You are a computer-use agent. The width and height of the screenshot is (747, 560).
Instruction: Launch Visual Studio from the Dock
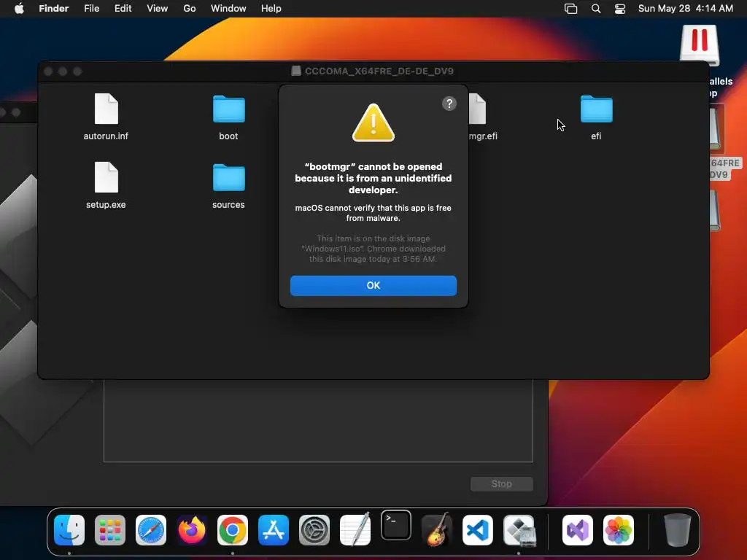pyautogui.click(x=578, y=530)
